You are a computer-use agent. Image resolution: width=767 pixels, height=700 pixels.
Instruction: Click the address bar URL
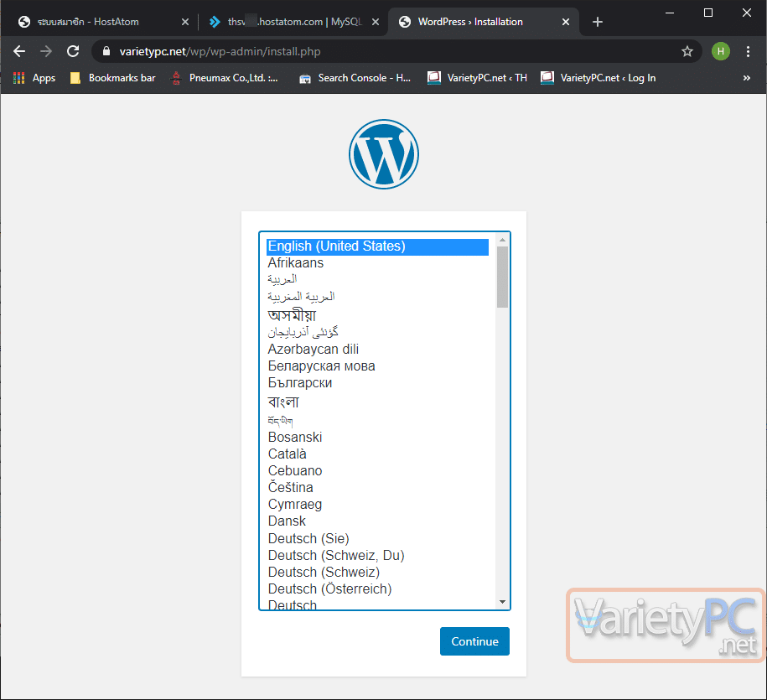click(220, 51)
